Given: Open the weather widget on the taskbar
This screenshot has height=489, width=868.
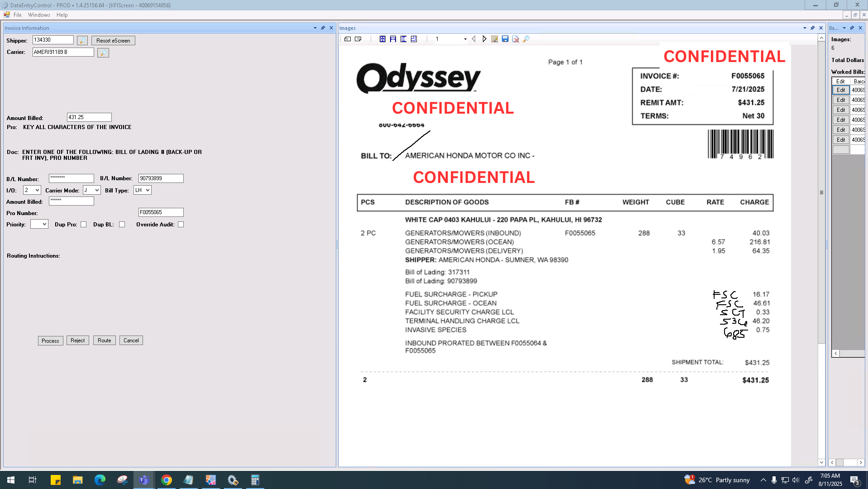Looking at the screenshot, I should tap(717, 480).
